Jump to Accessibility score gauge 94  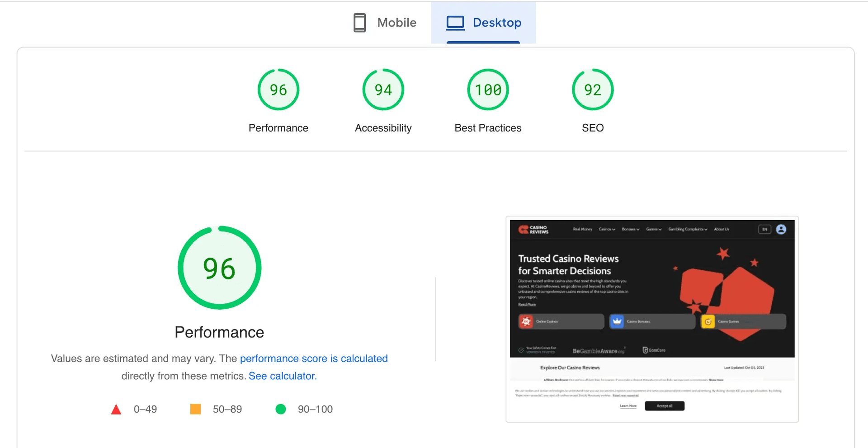[383, 90]
